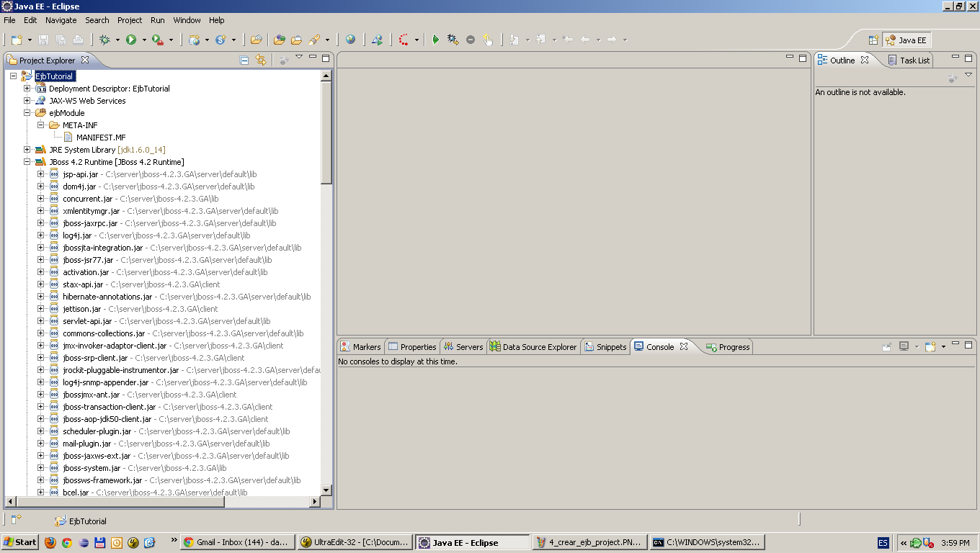Select the New Java EE Project wizard icon
Image resolution: width=980 pixels, height=553 pixels.
pos(16,39)
